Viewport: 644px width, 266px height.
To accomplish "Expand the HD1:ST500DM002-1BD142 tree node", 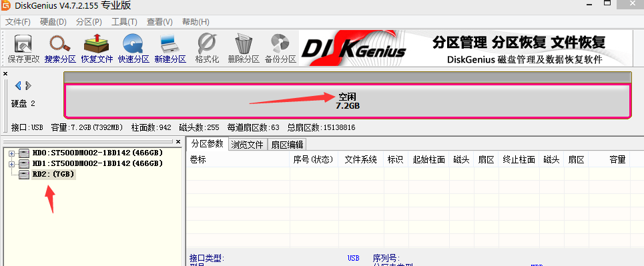I will (11, 164).
